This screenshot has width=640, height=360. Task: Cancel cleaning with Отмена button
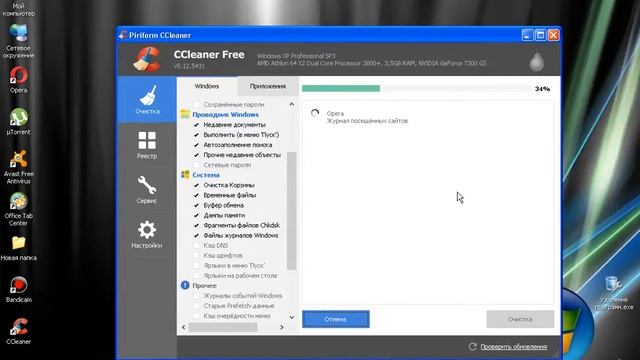point(336,319)
